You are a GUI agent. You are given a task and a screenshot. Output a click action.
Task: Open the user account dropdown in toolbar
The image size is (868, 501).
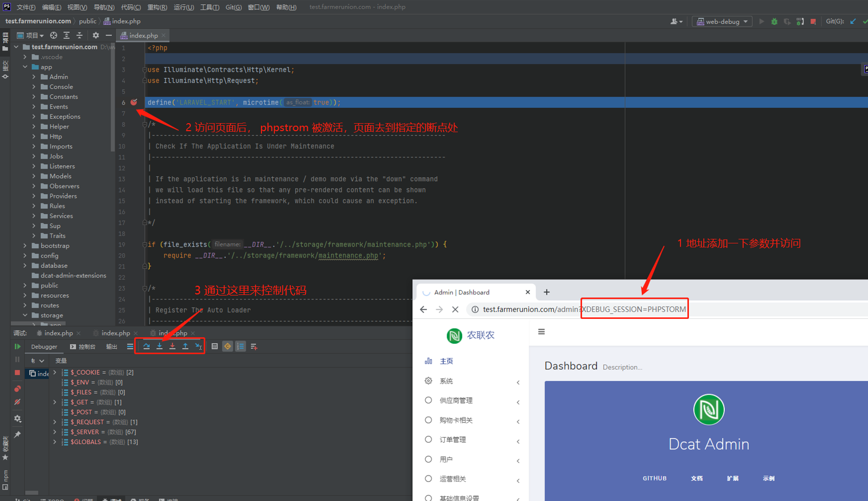(676, 22)
